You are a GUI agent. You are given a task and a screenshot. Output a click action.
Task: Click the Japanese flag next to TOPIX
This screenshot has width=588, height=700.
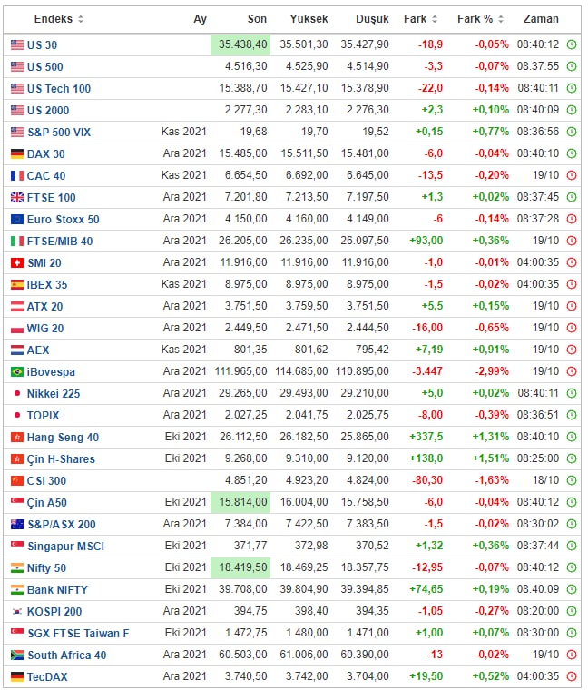pos(17,415)
